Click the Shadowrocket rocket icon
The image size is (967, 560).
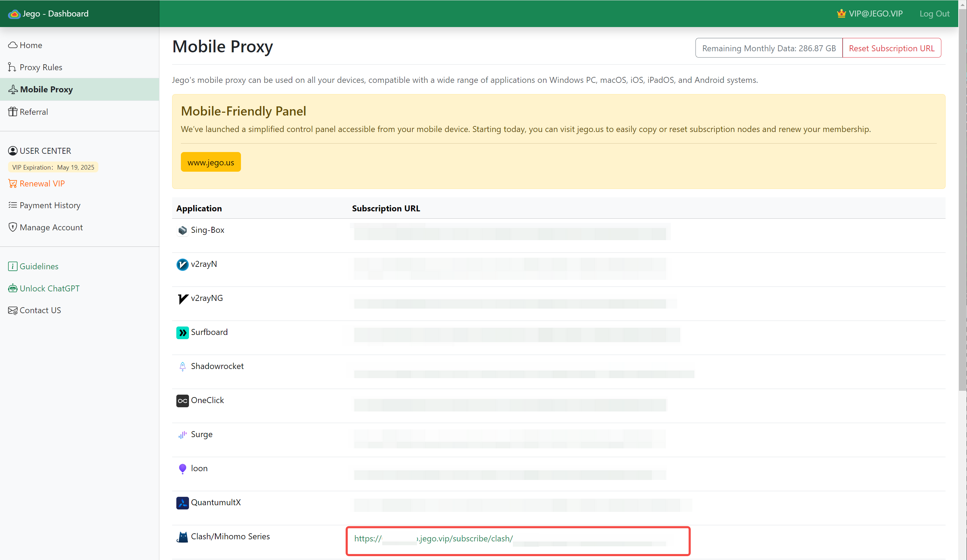point(182,367)
